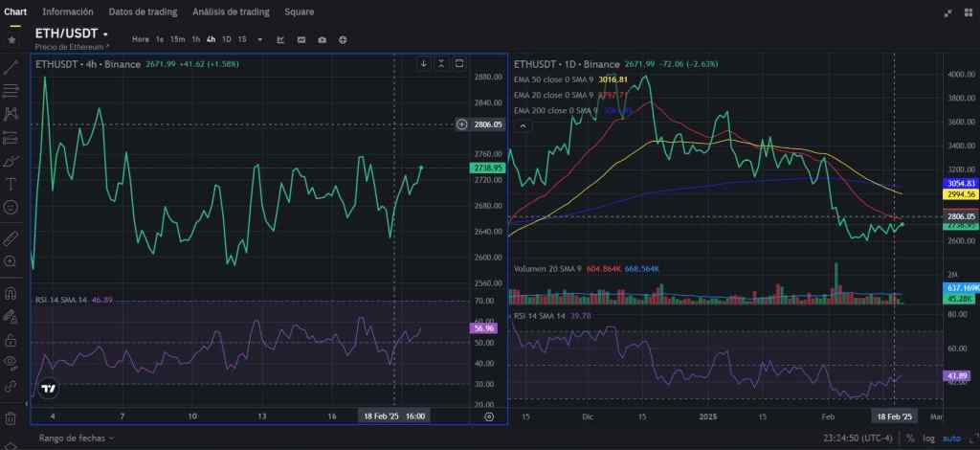
Task: Click the Volumen 20 SMA 9 legend
Action: click(x=546, y=269)
